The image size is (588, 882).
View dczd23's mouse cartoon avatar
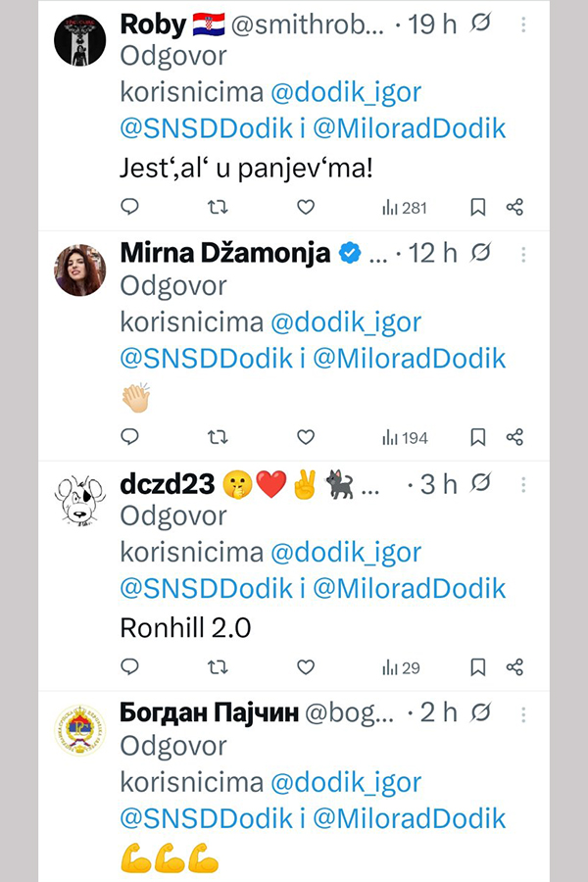coord(79,501)
